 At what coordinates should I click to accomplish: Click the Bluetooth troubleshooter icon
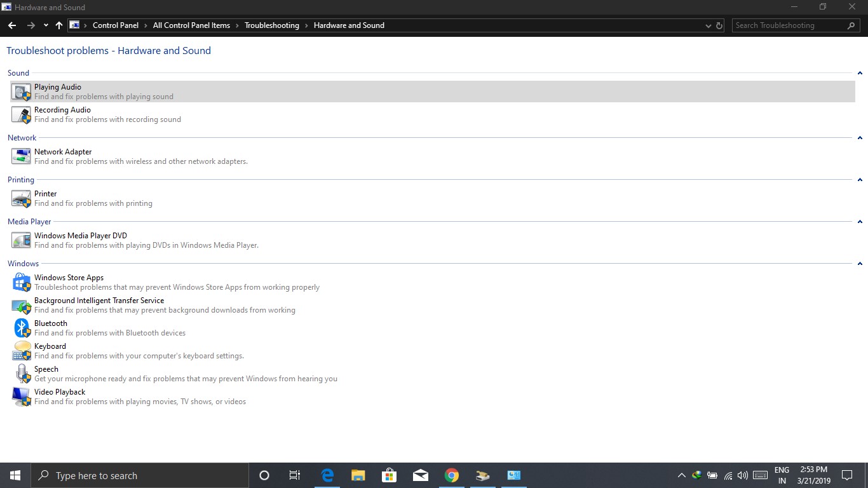click(x=22, y=329)
